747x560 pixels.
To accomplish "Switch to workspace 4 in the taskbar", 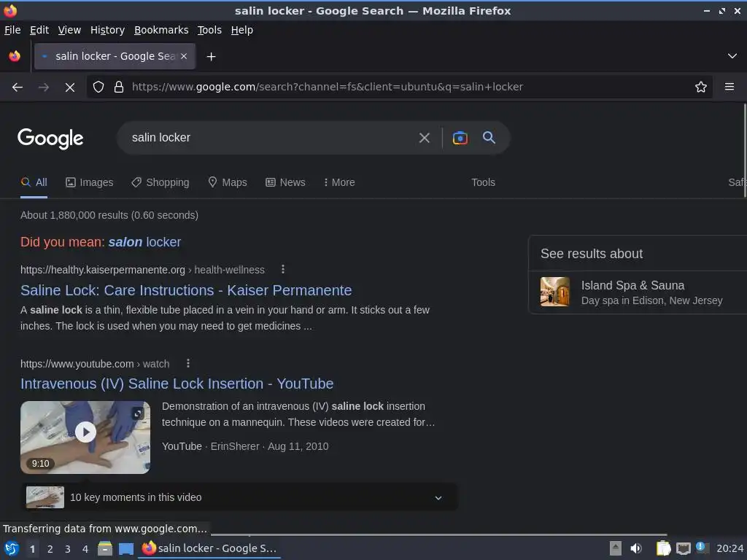I will click(x=85, y=549).
